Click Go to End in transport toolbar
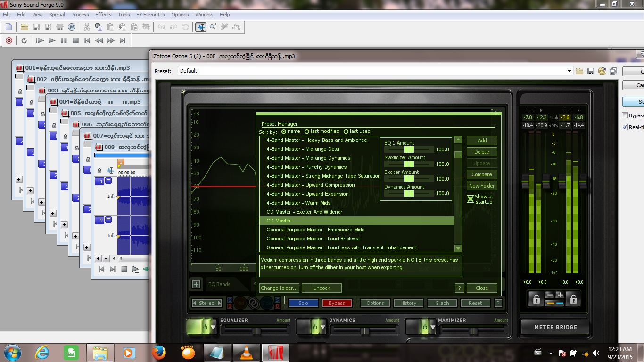644x362 pixels. pos(123,41)
